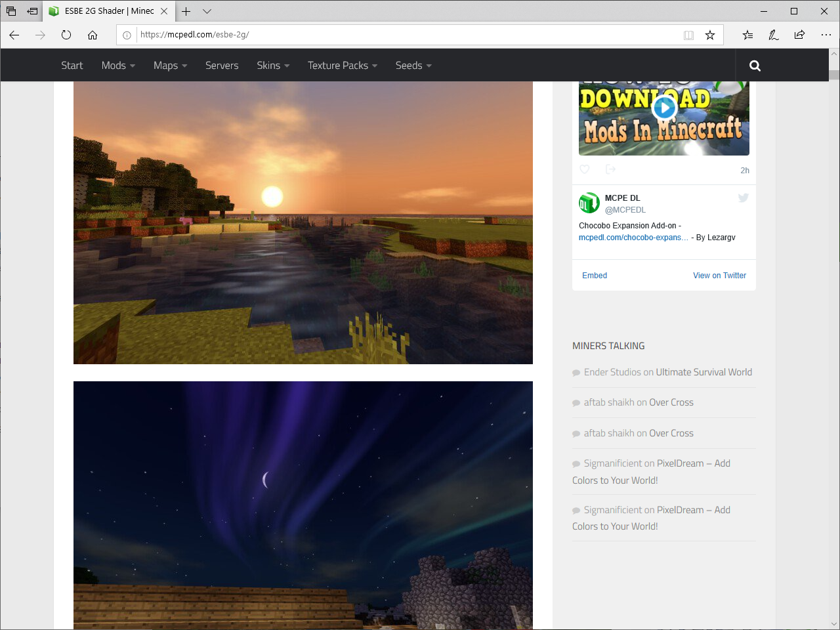Open the Add notes pen icon

(774, 35)
